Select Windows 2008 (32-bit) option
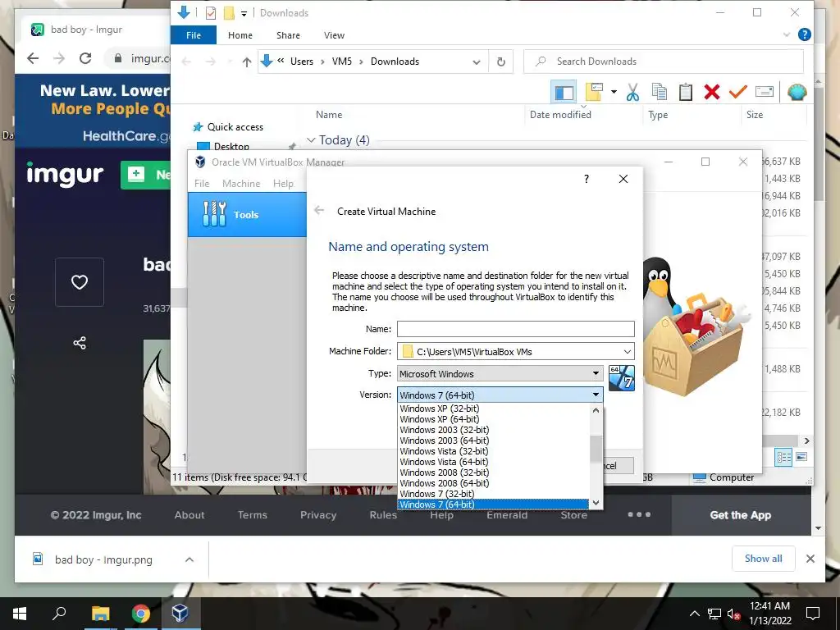The width and height of the screenshot is (840, 630). 444,472
